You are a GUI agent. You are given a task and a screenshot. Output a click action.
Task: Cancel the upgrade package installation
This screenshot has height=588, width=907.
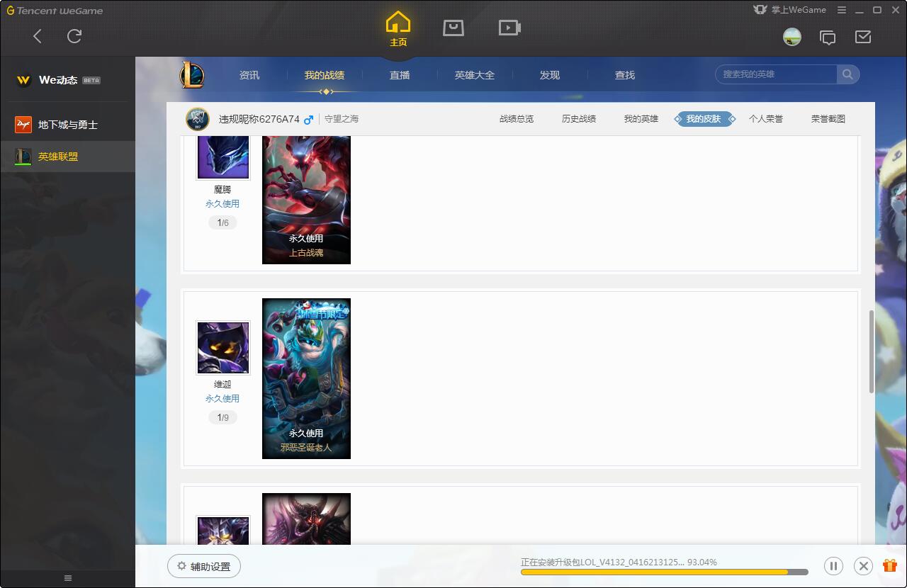coord(863,565)
